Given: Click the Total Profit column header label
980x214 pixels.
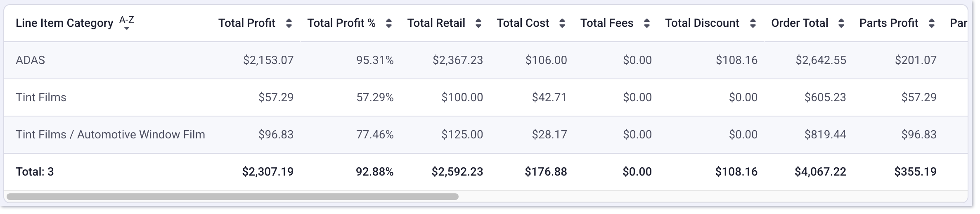Looking at the screenshot, I should point(247,23).
